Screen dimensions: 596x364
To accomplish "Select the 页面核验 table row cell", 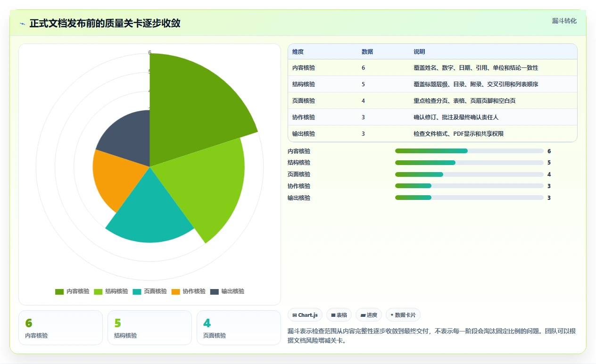I will click(x=304, y=101).
